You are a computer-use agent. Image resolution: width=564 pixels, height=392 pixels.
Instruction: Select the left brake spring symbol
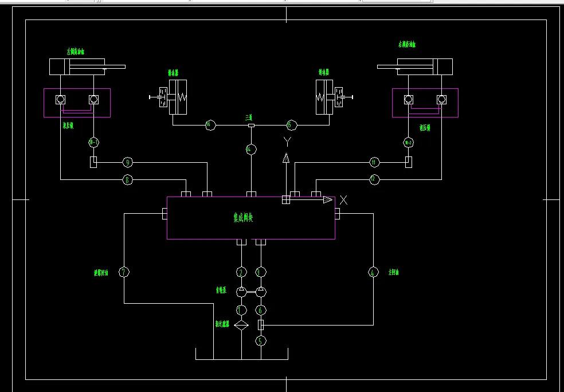[182, 97]
